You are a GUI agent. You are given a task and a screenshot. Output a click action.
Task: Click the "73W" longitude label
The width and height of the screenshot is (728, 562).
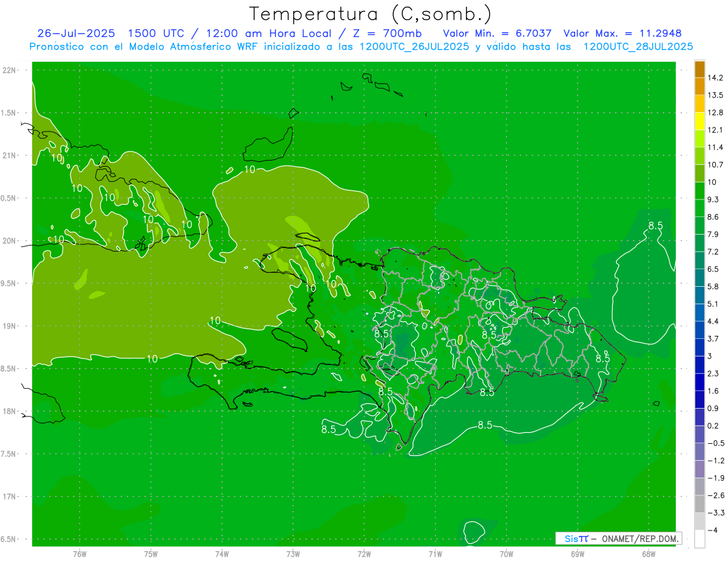(293, 554)
